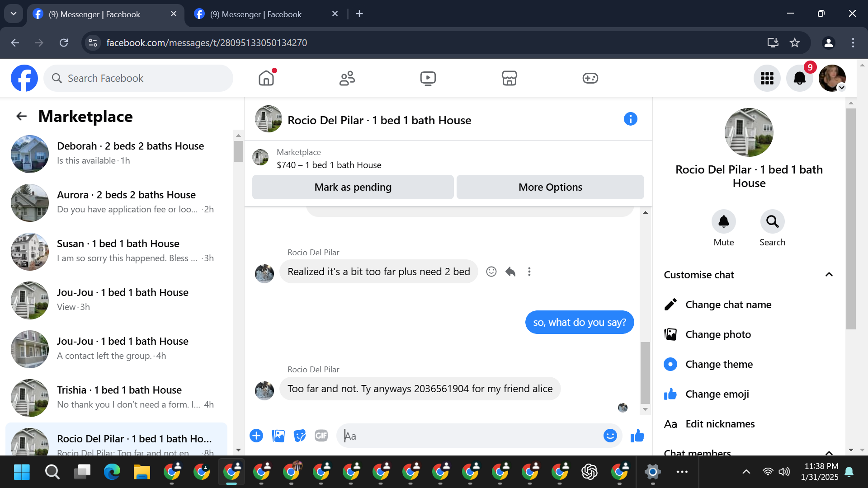
Task: Open Trishia's 1 bed 1 bath House chat
Action: point(117,398)
